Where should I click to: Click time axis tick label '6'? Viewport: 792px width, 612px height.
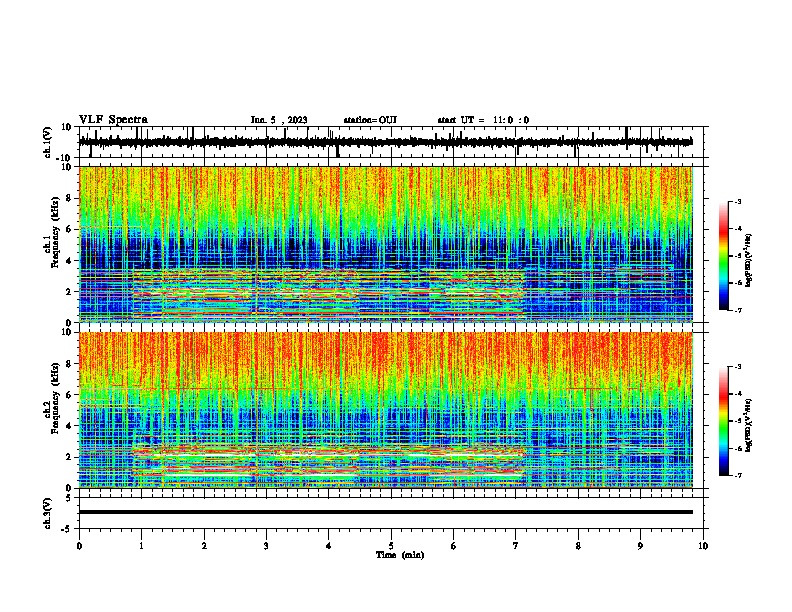(x=454, y=546)
